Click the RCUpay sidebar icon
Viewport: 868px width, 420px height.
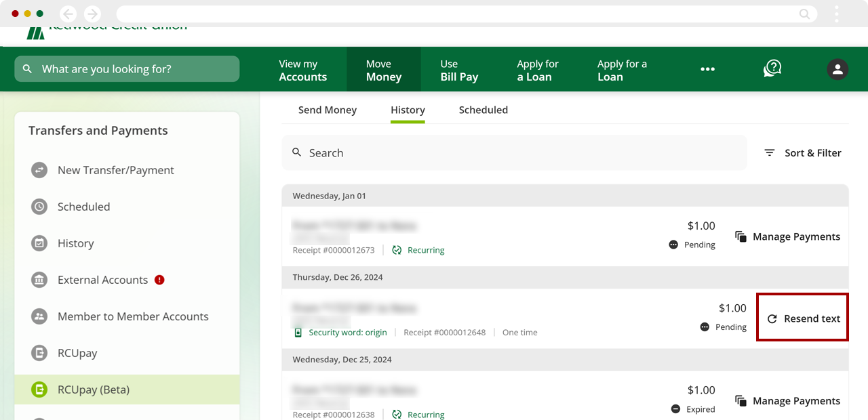point(39,353)
